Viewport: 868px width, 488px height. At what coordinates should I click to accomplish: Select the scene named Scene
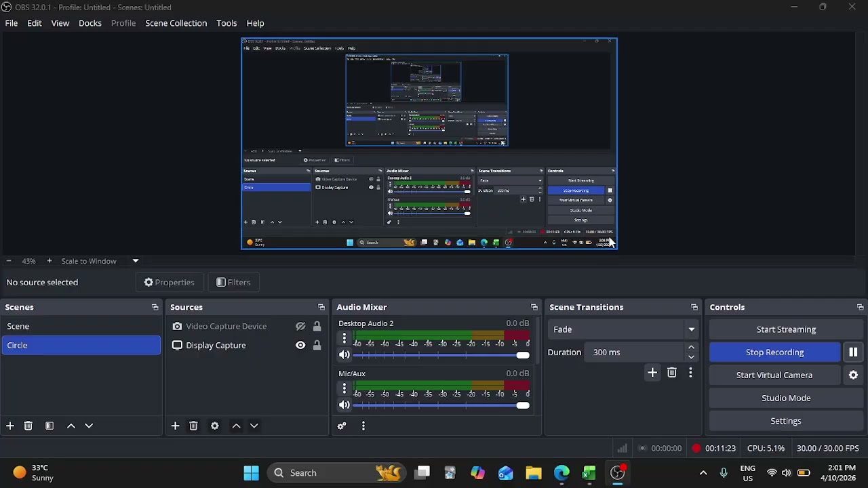[x=81, y=326]
